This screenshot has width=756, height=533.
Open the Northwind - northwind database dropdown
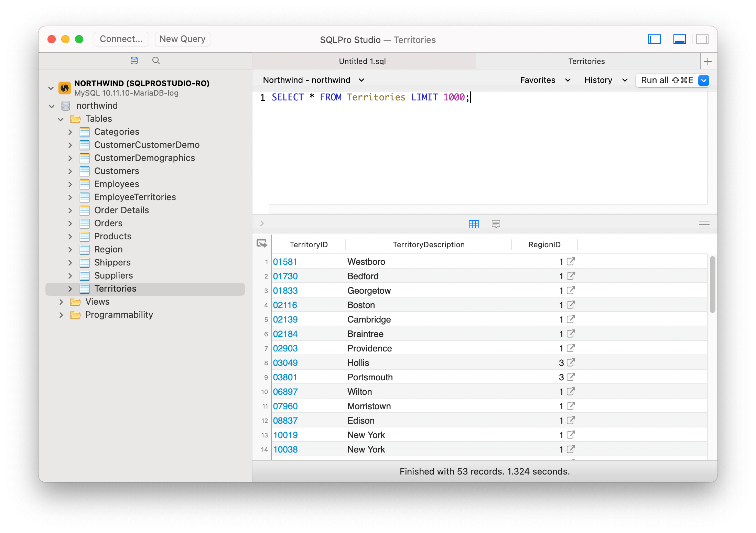313,80
